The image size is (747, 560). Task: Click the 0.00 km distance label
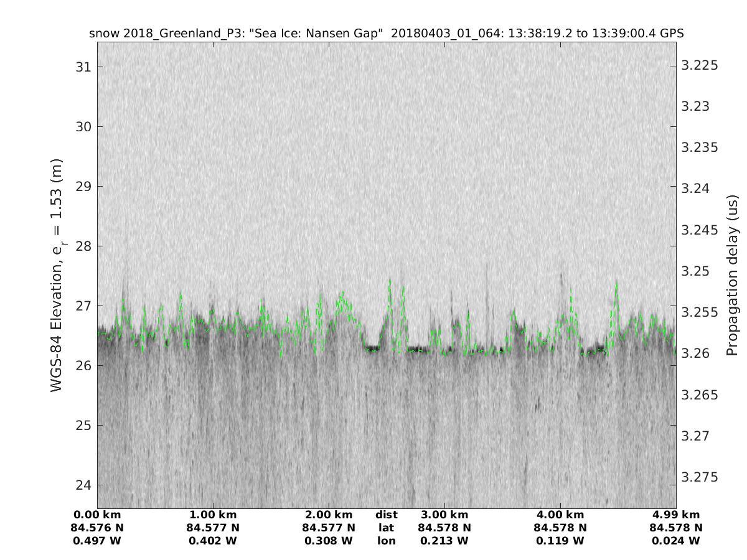click(x=97, y=515)
